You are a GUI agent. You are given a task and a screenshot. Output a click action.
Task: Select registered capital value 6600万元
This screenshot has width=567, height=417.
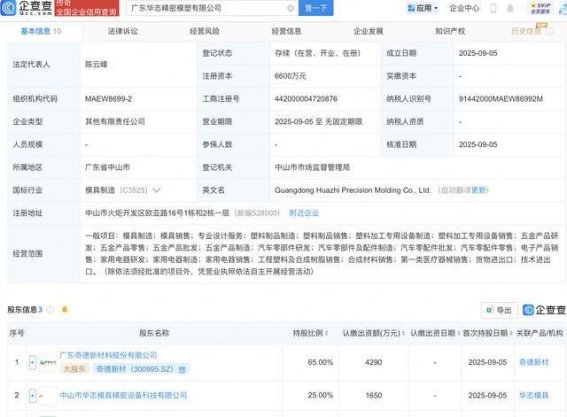290,76
